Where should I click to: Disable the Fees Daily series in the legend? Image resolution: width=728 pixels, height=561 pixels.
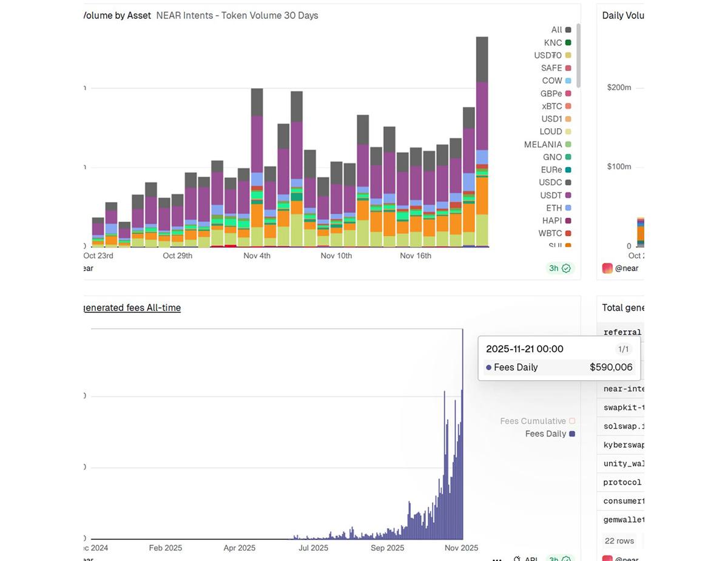[550, 433]
